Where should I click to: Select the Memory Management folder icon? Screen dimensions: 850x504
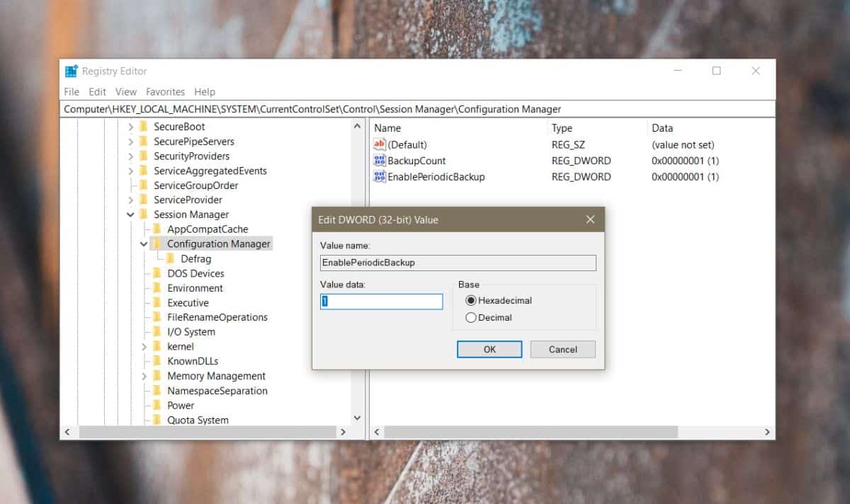(157, 376)
